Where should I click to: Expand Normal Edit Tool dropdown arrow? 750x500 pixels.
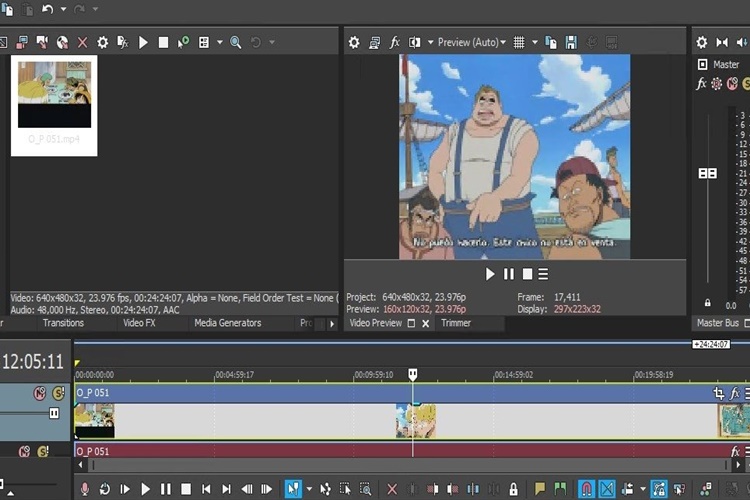309,489
